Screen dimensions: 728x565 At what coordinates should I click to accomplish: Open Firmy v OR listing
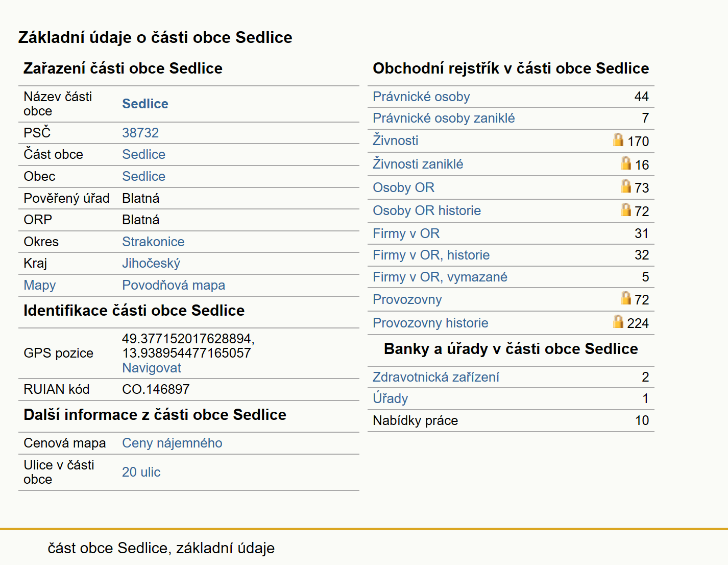tap(406, 233)
